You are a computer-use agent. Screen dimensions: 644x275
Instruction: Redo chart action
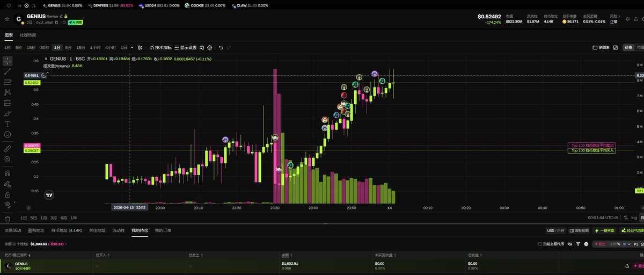pos(229,47)
